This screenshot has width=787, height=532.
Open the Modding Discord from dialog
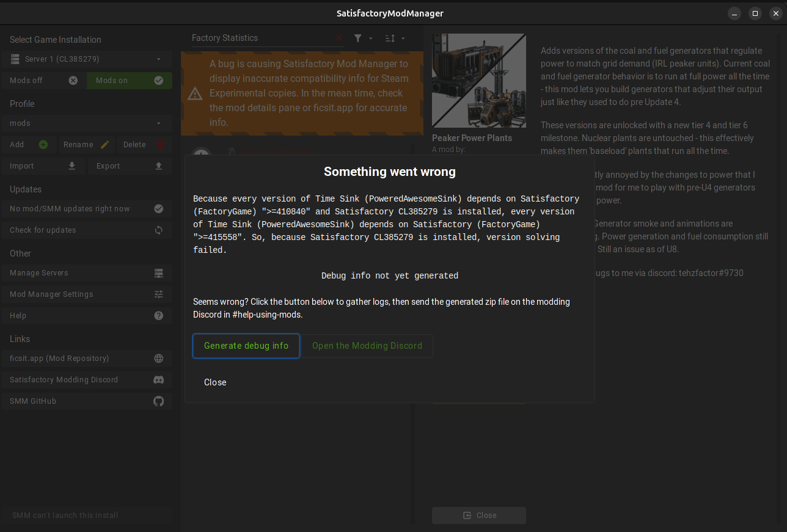tap(367, 346)
